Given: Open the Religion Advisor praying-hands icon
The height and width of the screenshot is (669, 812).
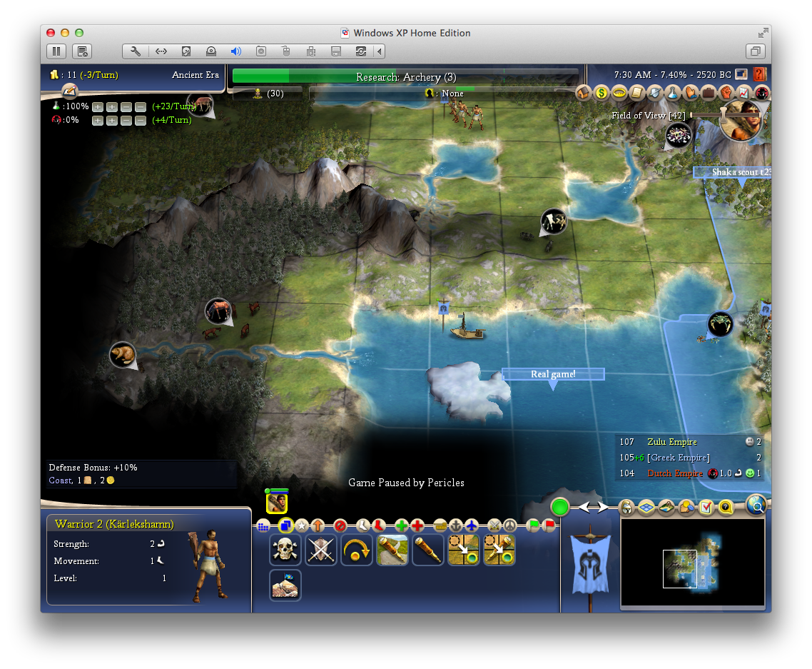Looking at the screenshot, I should tap(691, 93).
